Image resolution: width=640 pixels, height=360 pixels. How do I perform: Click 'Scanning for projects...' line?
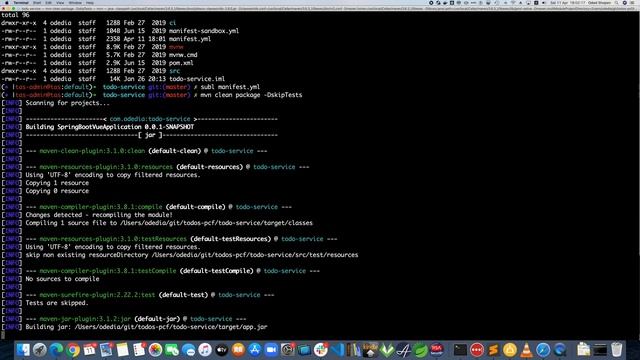coord(67,103)
